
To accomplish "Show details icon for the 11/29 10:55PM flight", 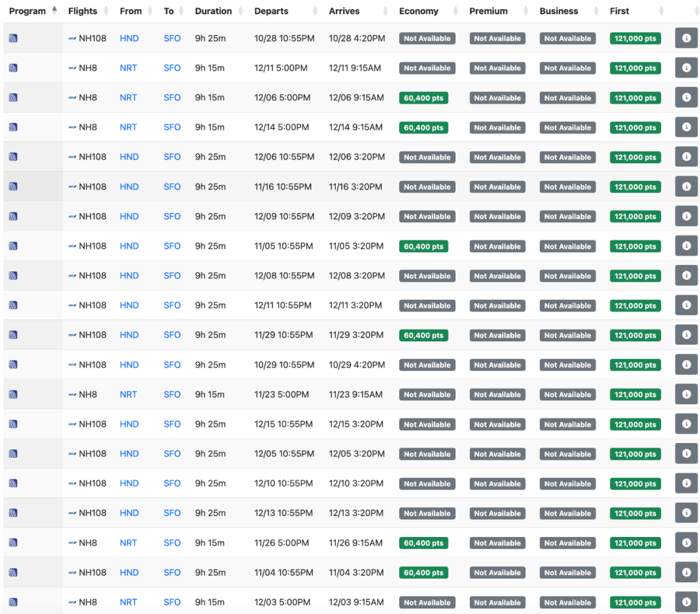I will coord(686,335).
